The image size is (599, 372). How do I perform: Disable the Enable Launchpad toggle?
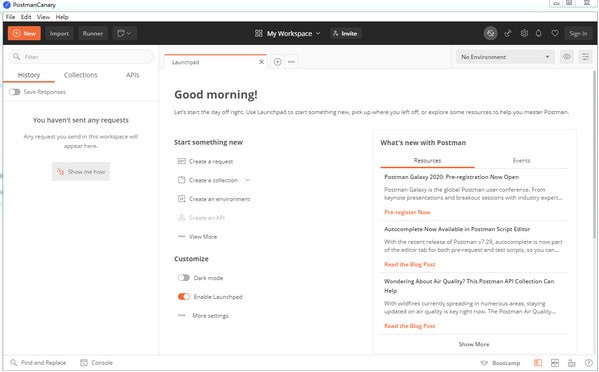(x=184, y=297)
